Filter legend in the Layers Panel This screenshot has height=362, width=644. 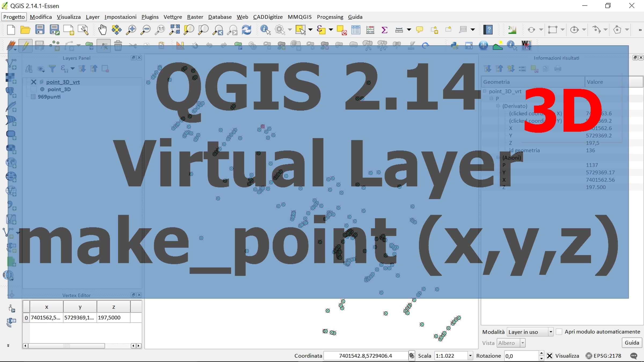click(x=52, y=69)
